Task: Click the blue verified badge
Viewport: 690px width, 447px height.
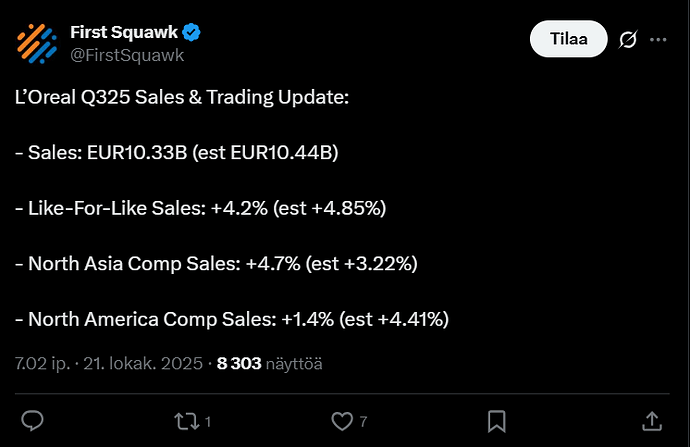Action: pos(191,32)
